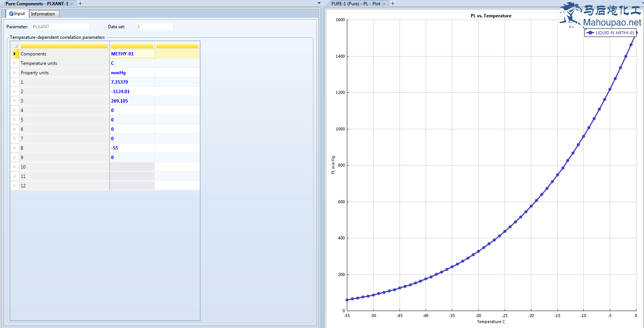Screen dimensions: 644x328
Task: Select row header for element 1
Action: [15, 82]
